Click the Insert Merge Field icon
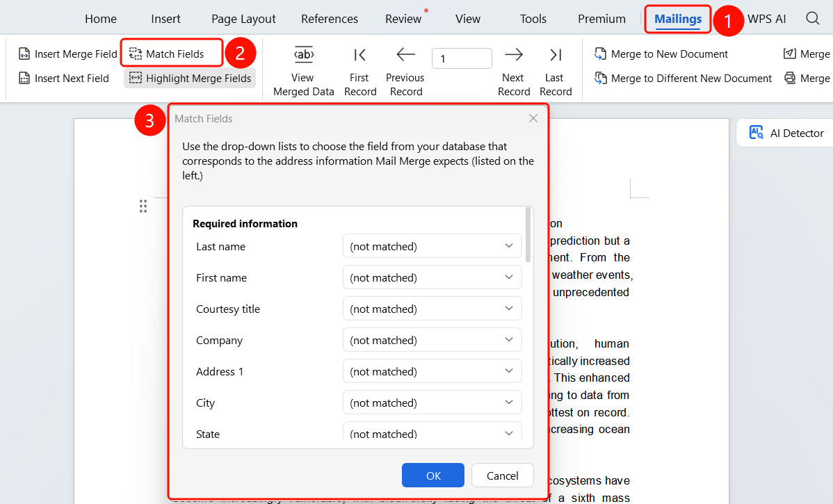Screen dimensions: 833x504 [24, 54]
